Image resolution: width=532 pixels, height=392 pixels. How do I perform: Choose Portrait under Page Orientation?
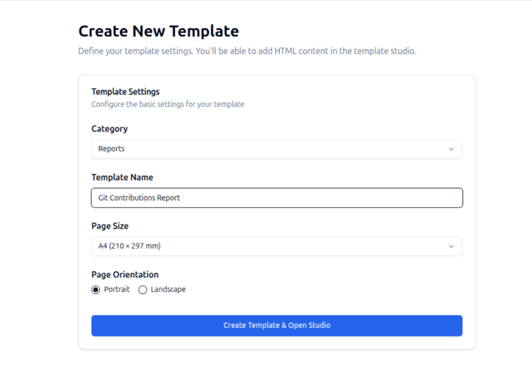[x=95, y=289]
